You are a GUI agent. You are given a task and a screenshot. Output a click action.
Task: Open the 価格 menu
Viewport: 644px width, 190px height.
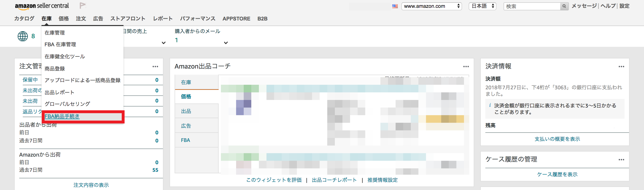coord(64,18)
